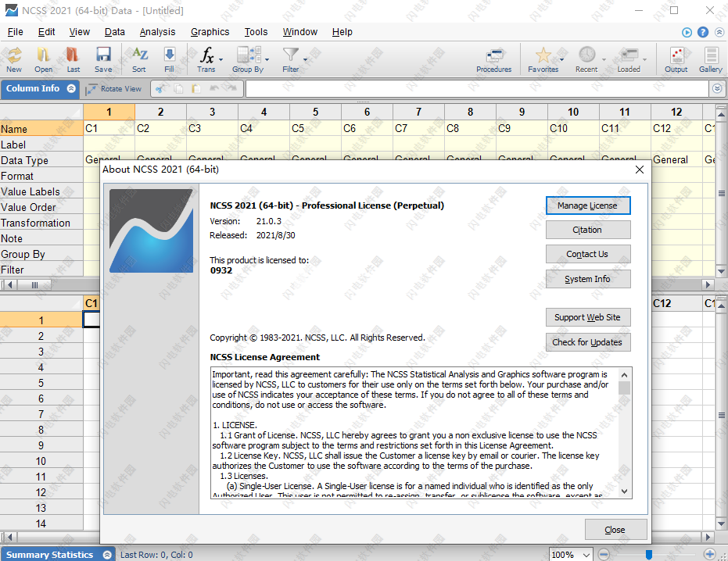The image size is (728, 561).
Task: Click the Check for Updates button
Action: coord(587,342)
